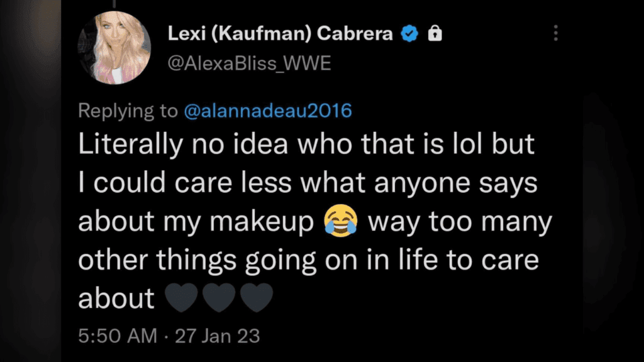Click the blue verified badge
Viewport: 644px width, 362px height.
click(x=410, y=35)
